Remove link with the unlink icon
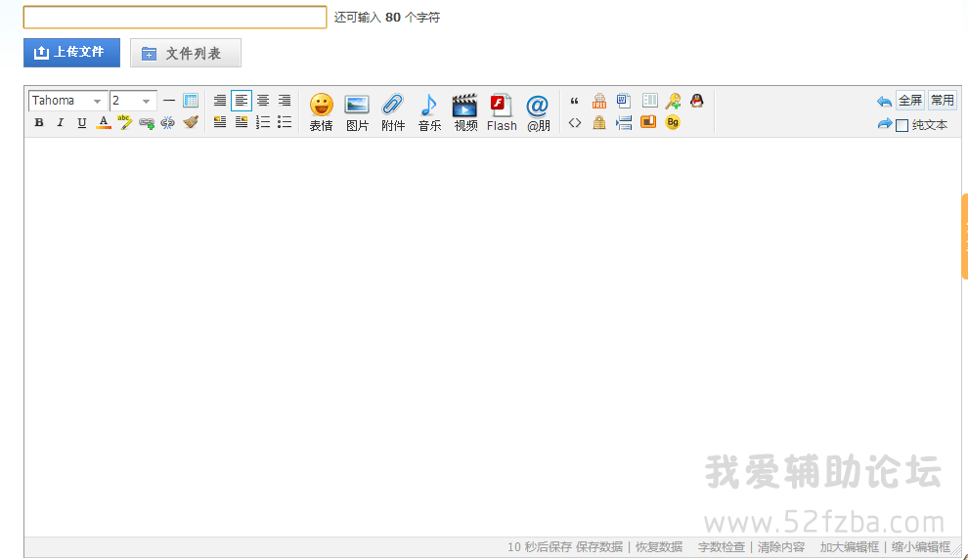Image resolution: width=968 pixels, height=560 pixels. point(168,123)
